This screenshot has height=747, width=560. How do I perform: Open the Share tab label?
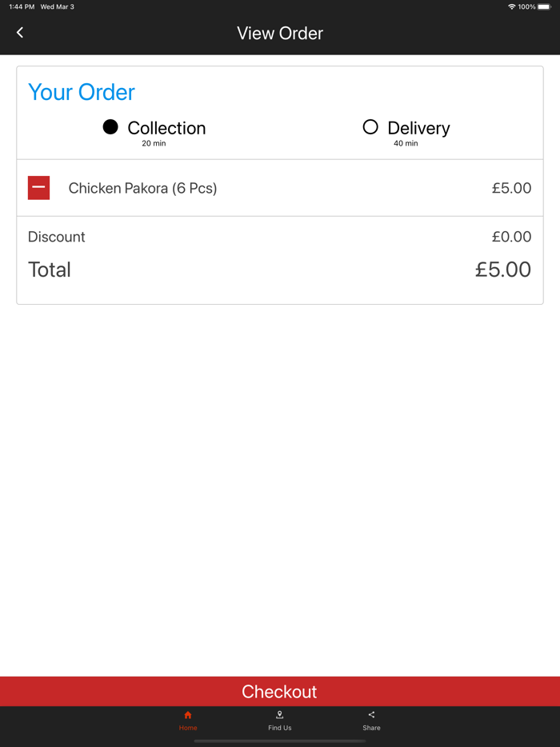tap(371, 728)
